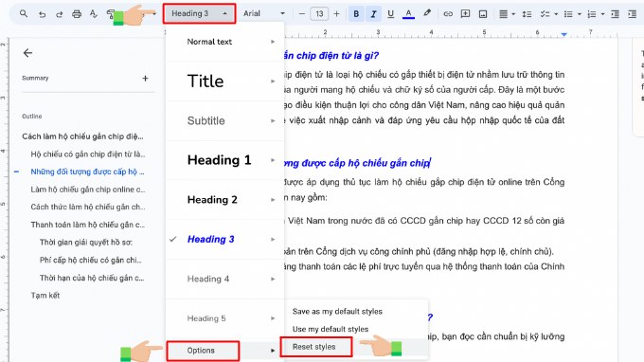Toggle italic formatting
Viewport: 644px width, 362px height.
click(x=373, y=14)
